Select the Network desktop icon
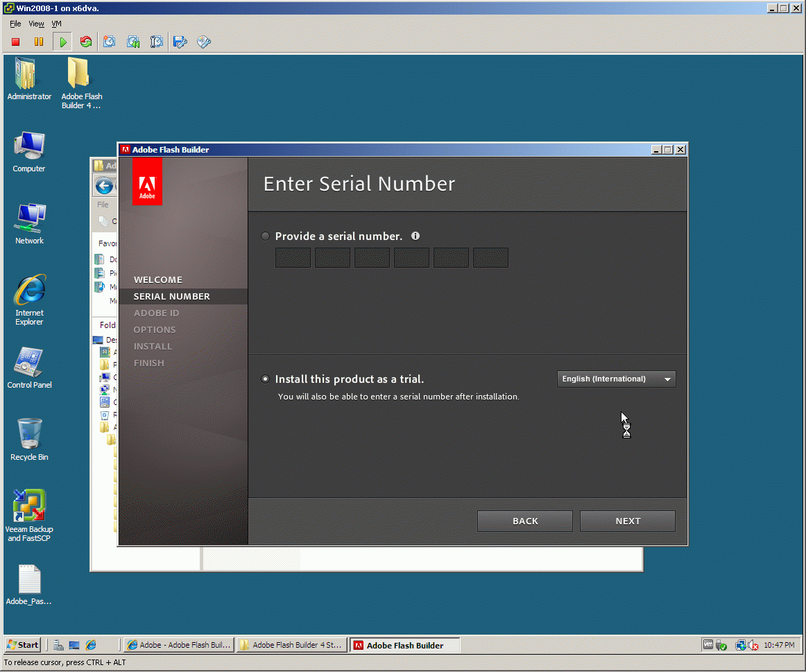The height and width of the screenshot is (672, 806). pyautogui.click(x=29, y=224)
